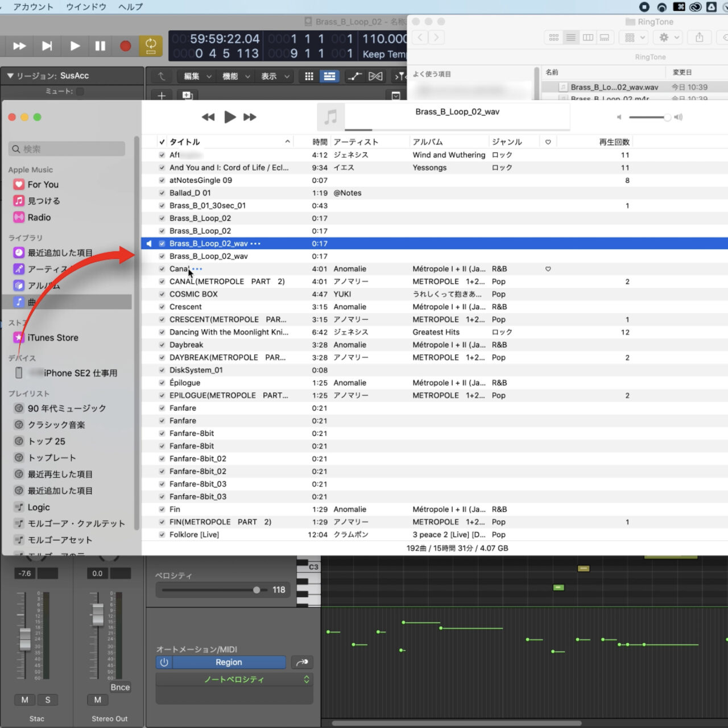Uncheck the COSMIC BOX song checkbox
Image resolution: width=728 pixels, height=728 pixels.
click(x=162, y=295)
